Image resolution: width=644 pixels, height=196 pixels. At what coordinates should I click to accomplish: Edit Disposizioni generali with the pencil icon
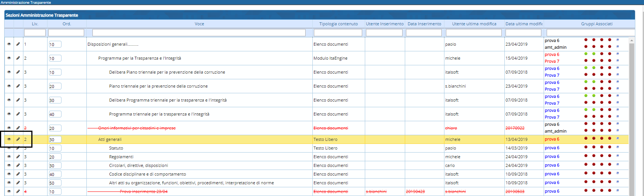(18, 44)
